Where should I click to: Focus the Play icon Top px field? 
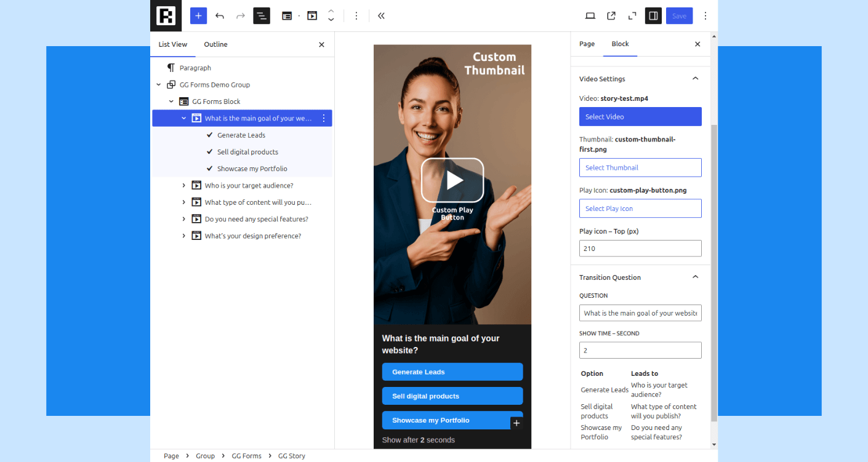click(x=640, y=249)
